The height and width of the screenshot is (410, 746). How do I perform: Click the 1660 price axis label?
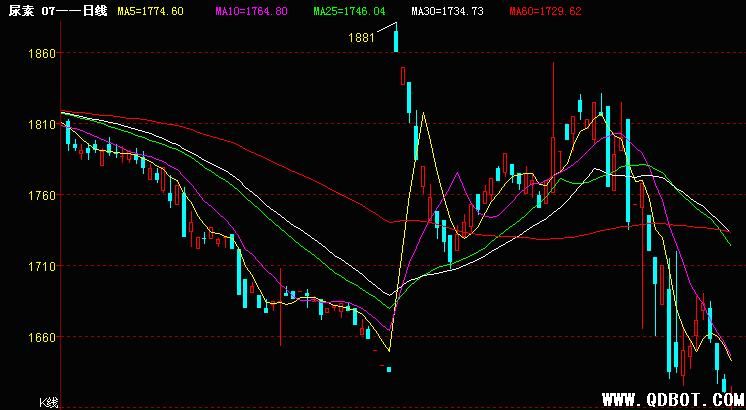click(40, 338)
